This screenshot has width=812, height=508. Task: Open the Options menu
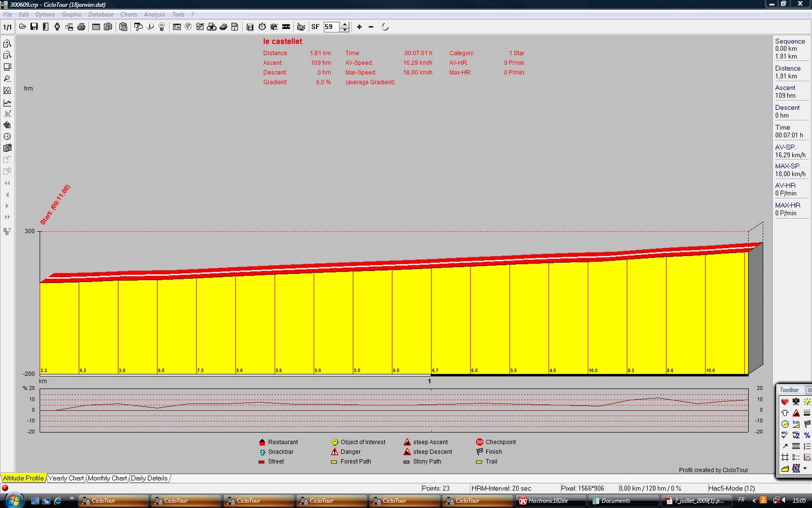[45, 14]
